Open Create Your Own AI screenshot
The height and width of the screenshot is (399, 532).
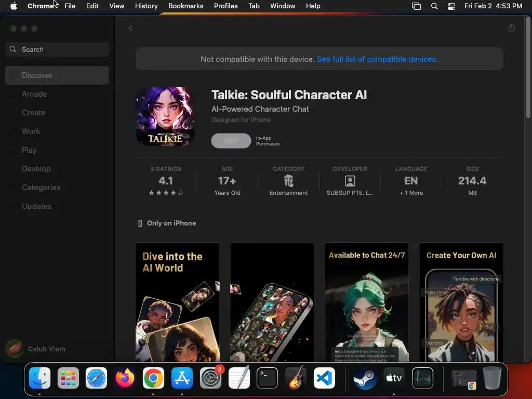461,302
